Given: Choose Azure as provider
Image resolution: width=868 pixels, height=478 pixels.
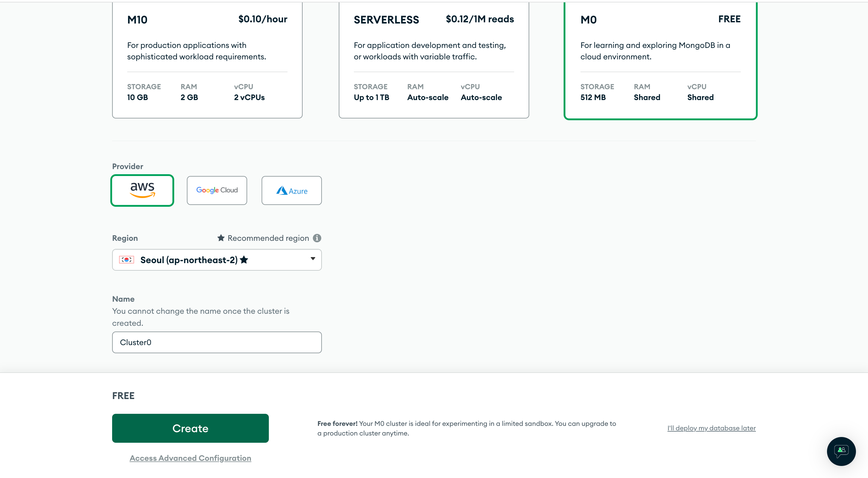Looking at the screenshot, I should click(291, 190).
